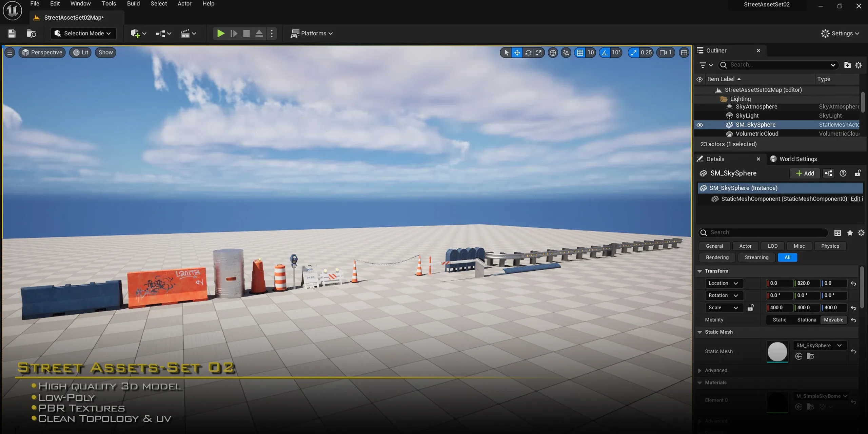Click the Add component button
The width and height of the screenshot is (868, 434).
click(805, 173)
